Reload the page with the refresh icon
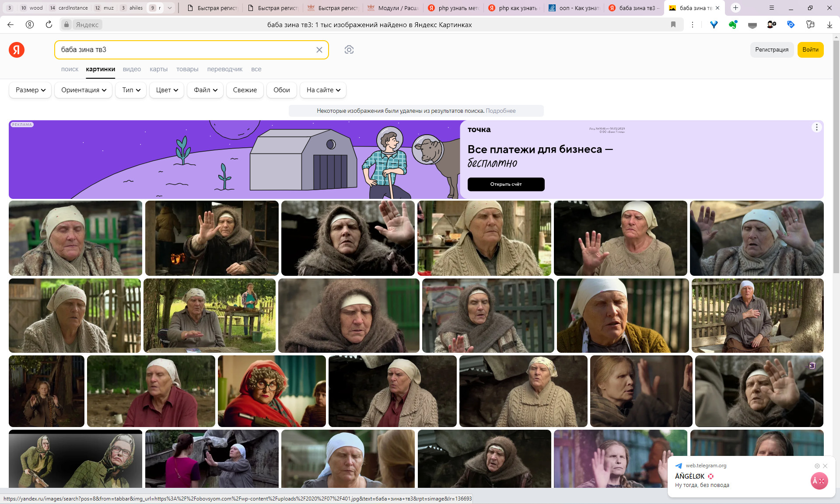 [49, 24]
